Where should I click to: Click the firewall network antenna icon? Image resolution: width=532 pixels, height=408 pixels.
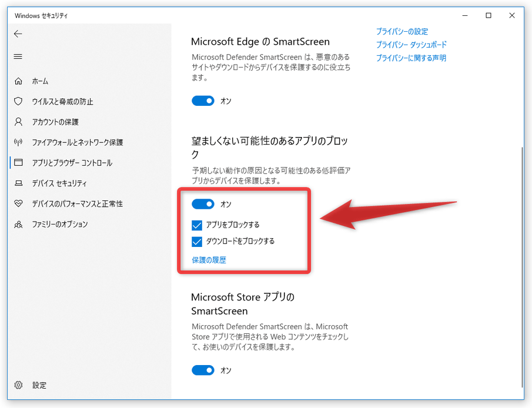(x=18, y=142)
